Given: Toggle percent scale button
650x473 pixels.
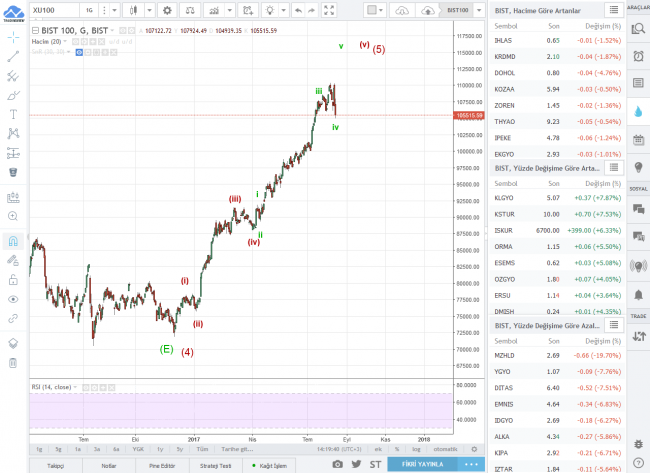Looking at the screenshot, I should 397,449.
